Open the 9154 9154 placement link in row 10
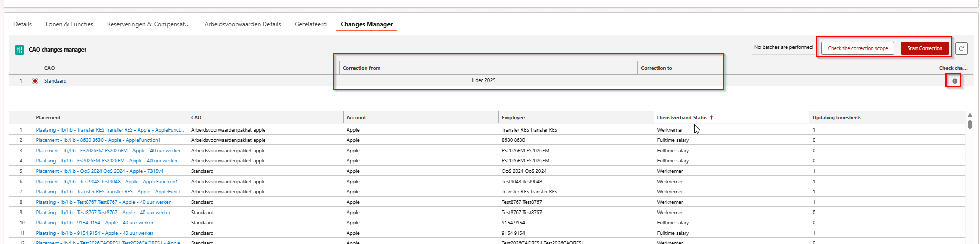The image size is (980, 244). pos(94,223)
